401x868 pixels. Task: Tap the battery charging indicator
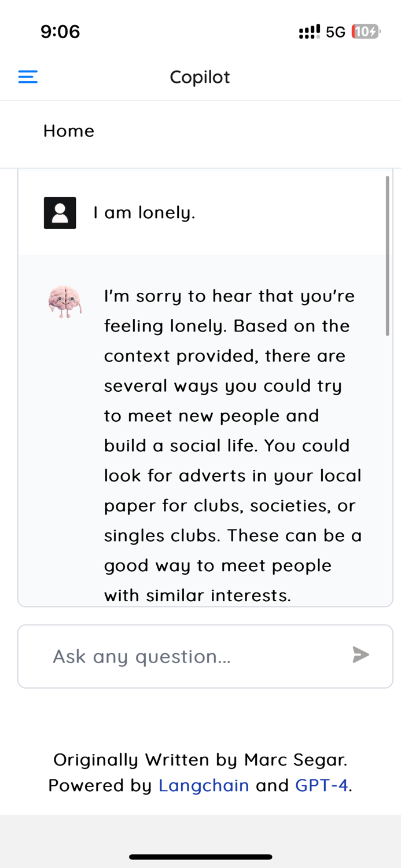pyautogui.click(x=365, y=32)
